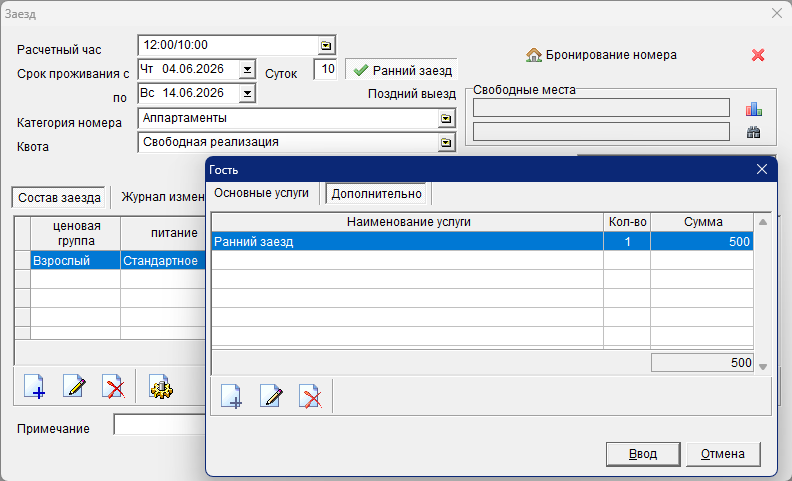Open the Расчетный час selection list
This screenshot has width=792, height=481.
pyautogui.click(x=326, y=45)
